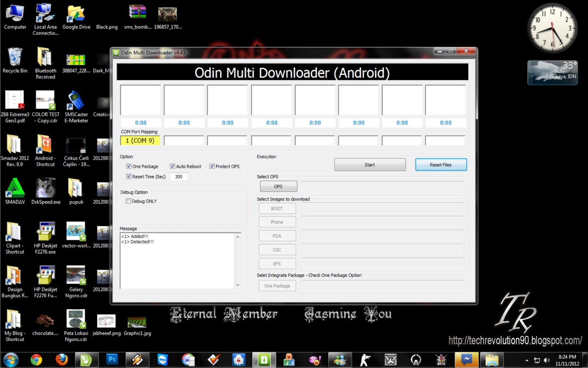Launch SMSCaster E-Marketer

pyautogui.click(x=76, y=107)
